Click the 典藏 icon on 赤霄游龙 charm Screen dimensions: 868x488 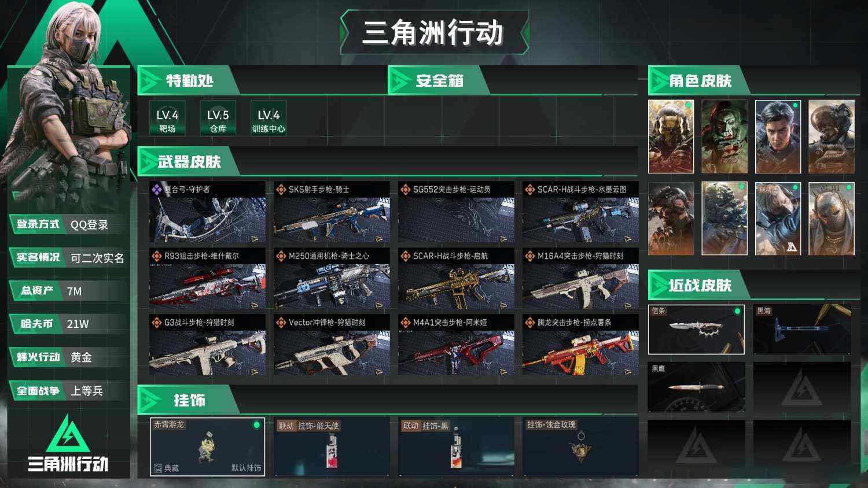point(159,468)
